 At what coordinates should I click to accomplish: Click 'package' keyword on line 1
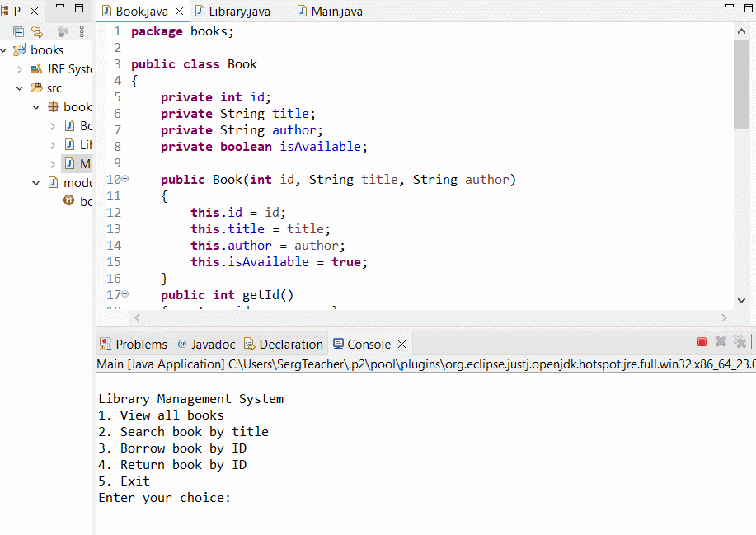click(x=157, y=32)
